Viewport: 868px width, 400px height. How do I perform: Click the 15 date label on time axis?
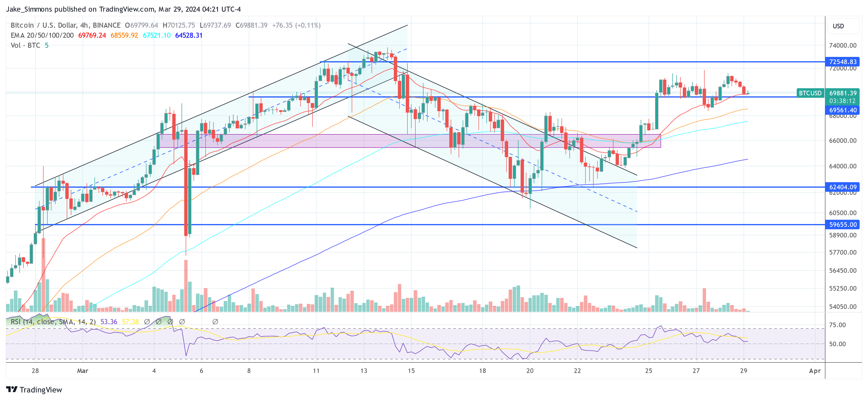pyautogui.click(x=411, y=371)
